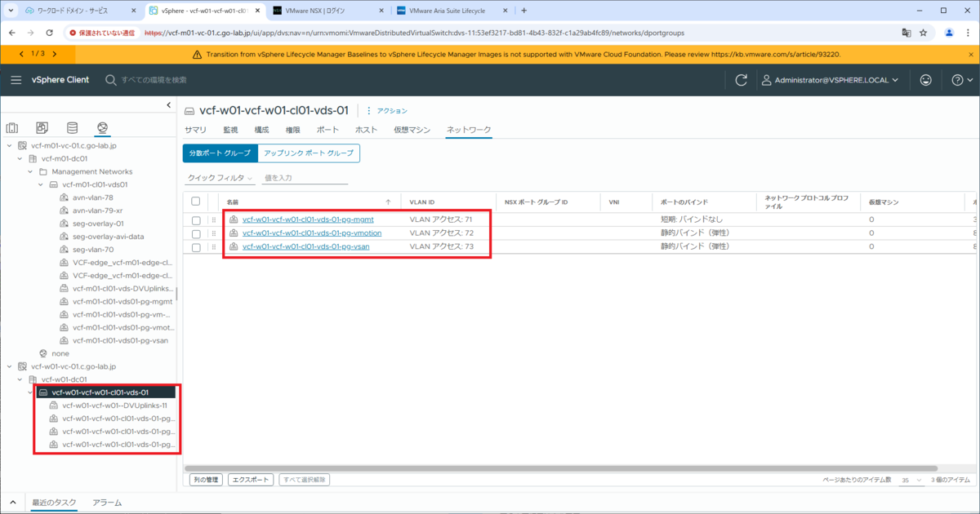The height and width of the screenshot is (514, 980).
Task: Expand the Recent Tasks panel chevron
Action: click(12, 503)
